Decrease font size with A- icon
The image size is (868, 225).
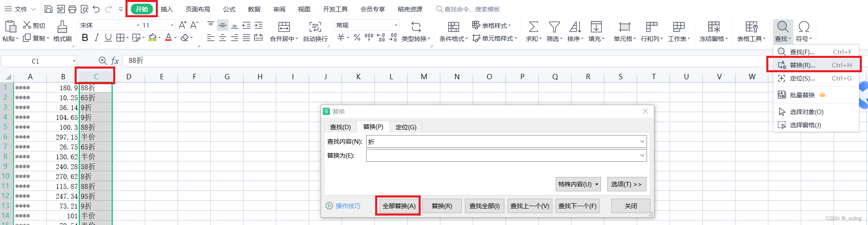[194, 25]
